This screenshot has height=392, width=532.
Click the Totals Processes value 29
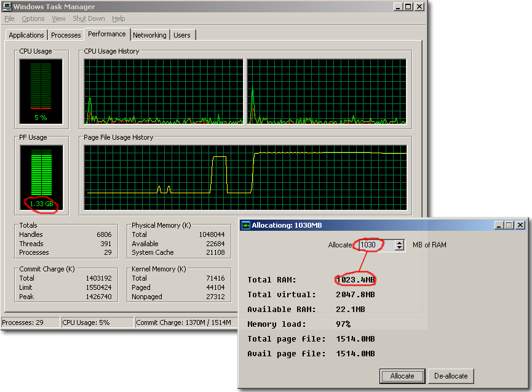click(x=108, y=252)
